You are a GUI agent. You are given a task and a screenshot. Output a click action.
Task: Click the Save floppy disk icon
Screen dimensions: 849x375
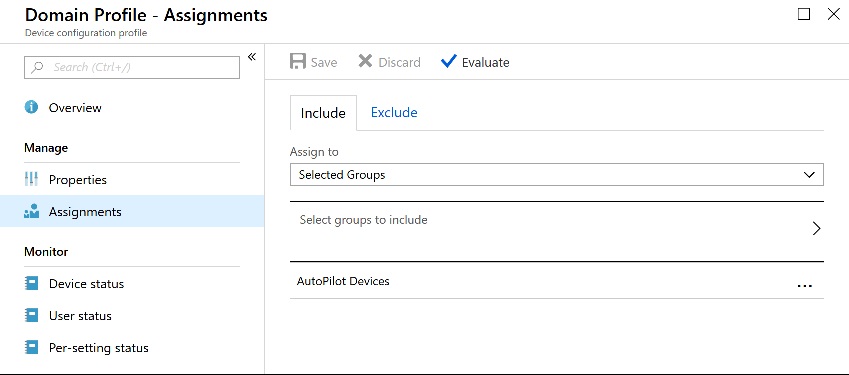298,62
